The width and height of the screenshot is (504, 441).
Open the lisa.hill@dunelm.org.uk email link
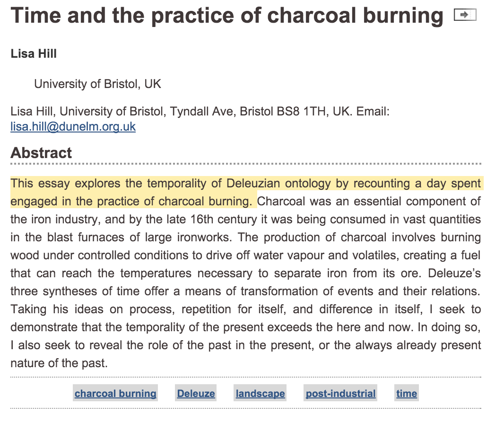[x=73, y=127]
